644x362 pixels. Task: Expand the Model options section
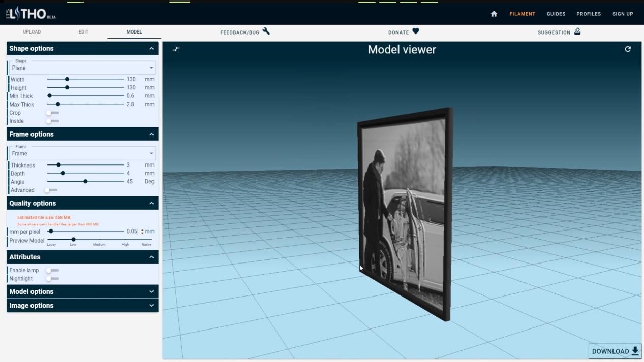[x=82, y=291]
